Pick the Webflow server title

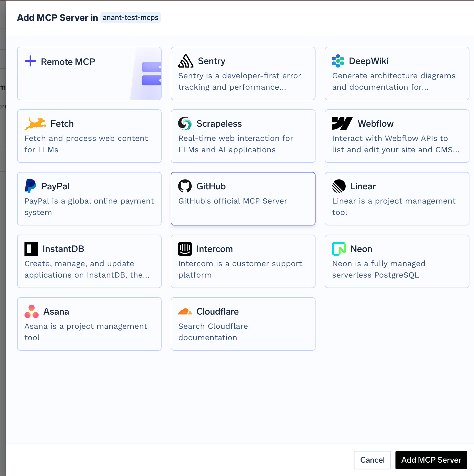(x=376, y=124)
